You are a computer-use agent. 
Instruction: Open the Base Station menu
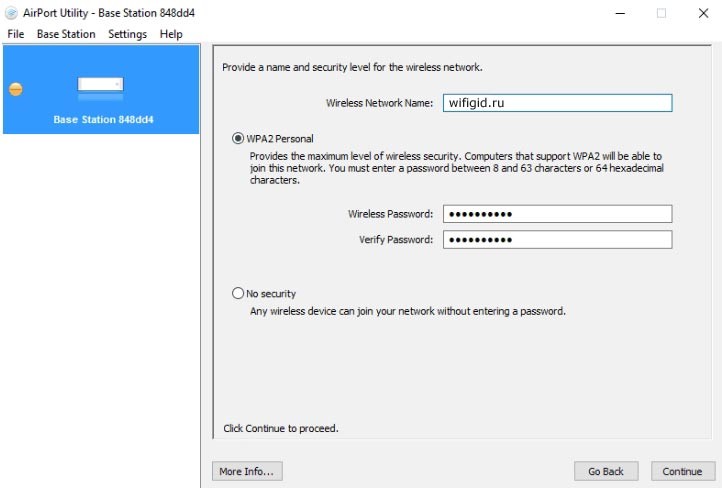click(x=66, y=34)
